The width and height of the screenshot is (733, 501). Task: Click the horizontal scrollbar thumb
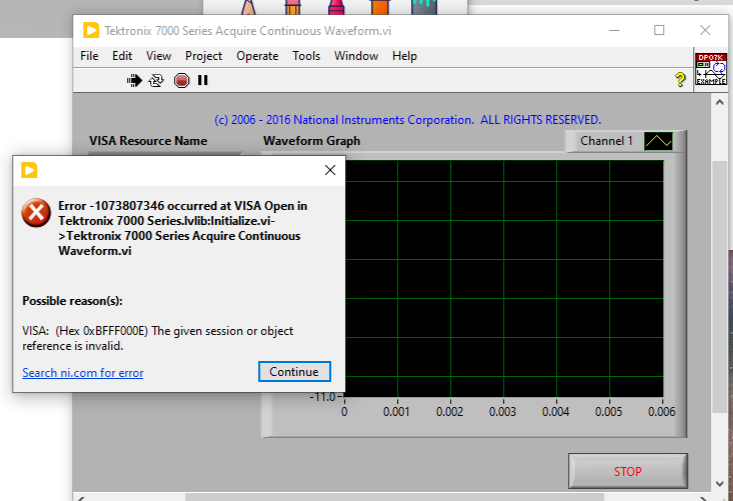point(395,497)
